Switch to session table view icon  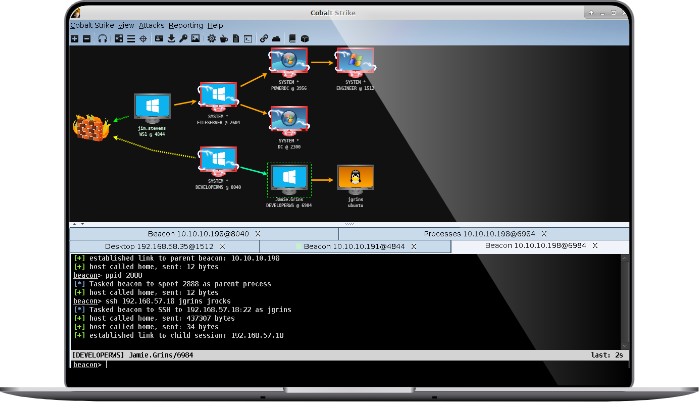coord(131,39)
